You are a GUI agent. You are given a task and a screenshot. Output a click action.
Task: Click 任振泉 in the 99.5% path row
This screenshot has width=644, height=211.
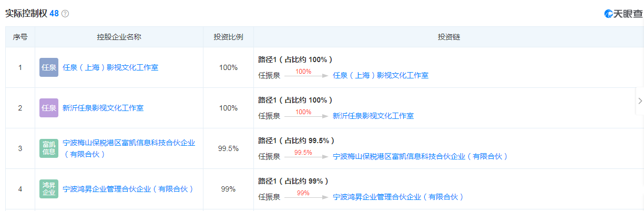(x=269, y=156)
